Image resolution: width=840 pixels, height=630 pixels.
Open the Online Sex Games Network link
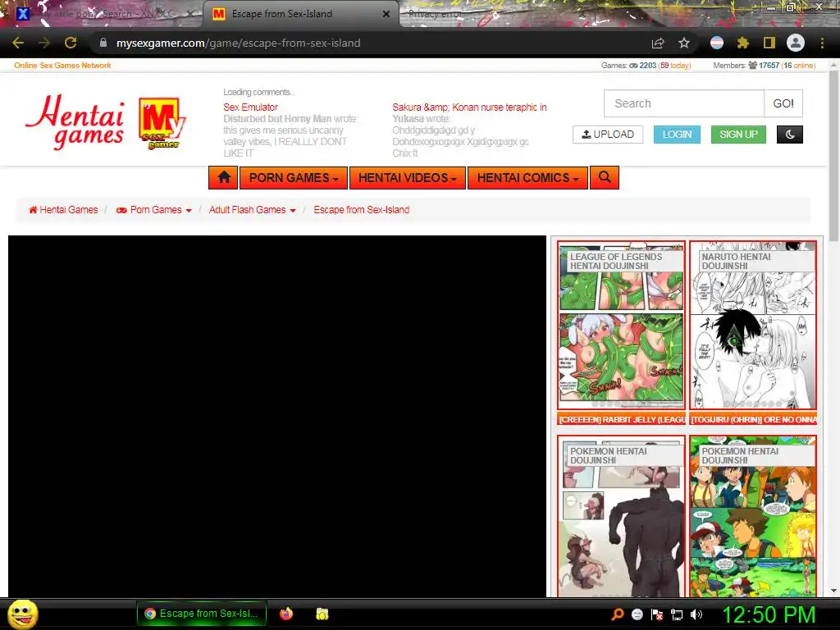[x=62, y=66]
